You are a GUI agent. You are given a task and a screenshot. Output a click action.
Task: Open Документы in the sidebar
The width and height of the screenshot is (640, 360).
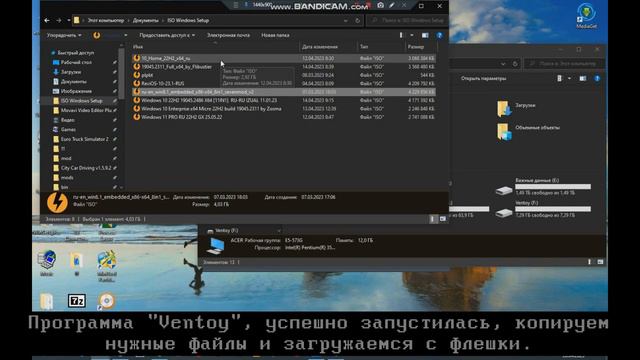click(73, 82)
